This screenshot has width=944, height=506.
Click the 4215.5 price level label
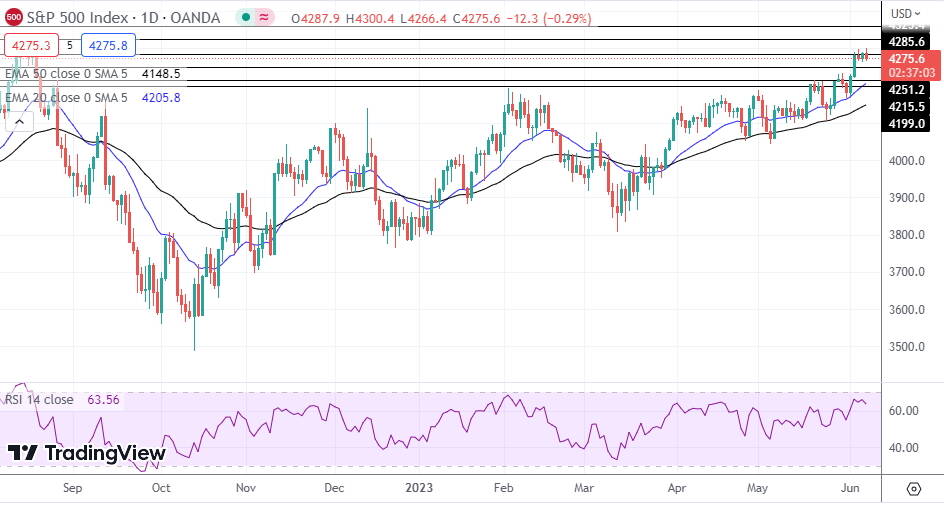click(906, 107)
